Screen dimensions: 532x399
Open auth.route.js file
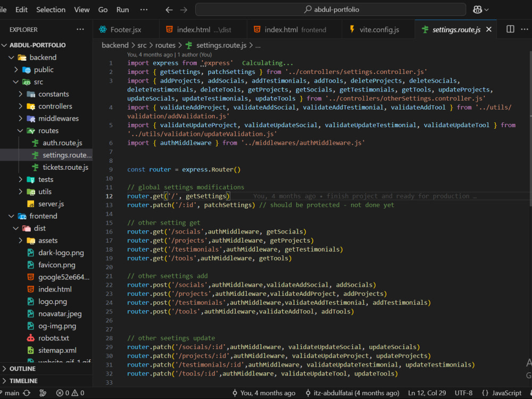[x=62, y=143]
